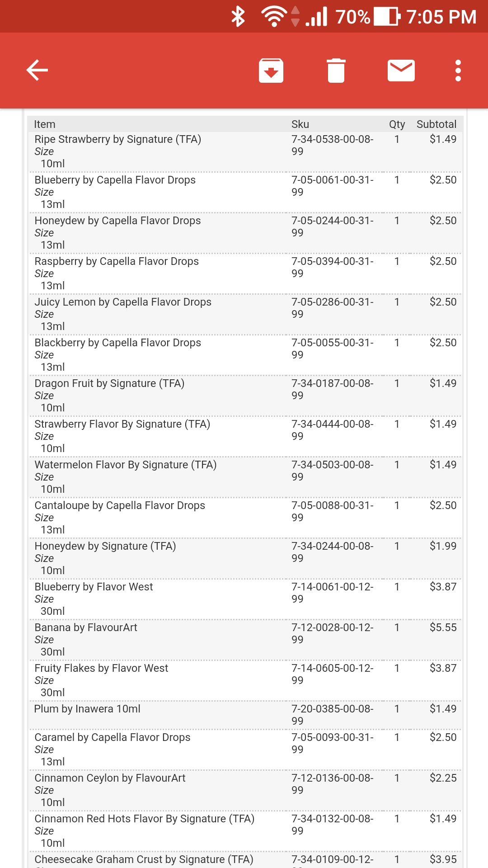The height and width of the screenshot is (868, 488).
Task: Mark as unread with the envelope icon
Action: (x=401, y=71)
